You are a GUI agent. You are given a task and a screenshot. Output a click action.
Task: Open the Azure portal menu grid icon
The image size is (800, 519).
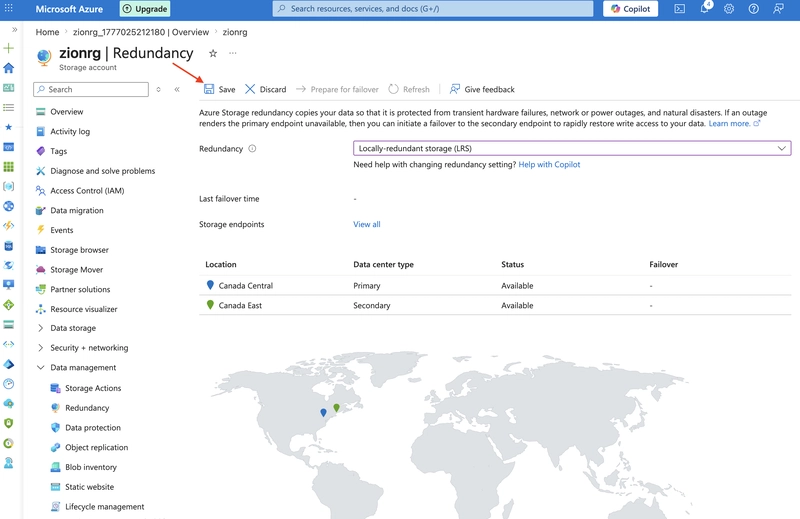click(9, 9)
